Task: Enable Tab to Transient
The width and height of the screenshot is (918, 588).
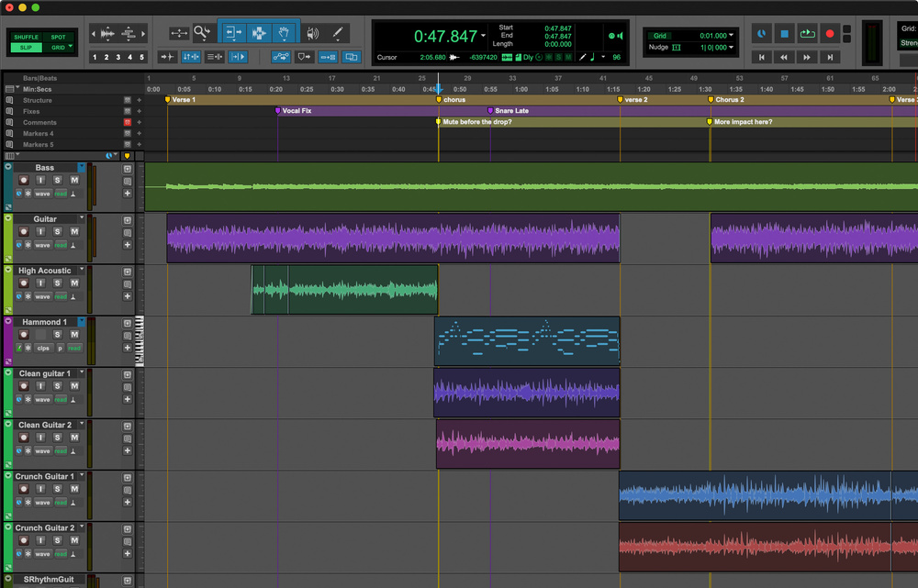Action: [x=167, y=57]
